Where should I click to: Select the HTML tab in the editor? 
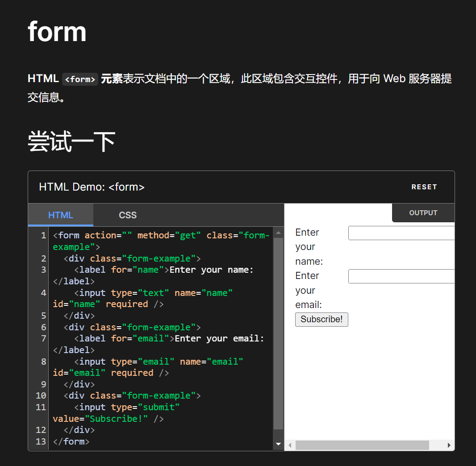pos(61,215)
